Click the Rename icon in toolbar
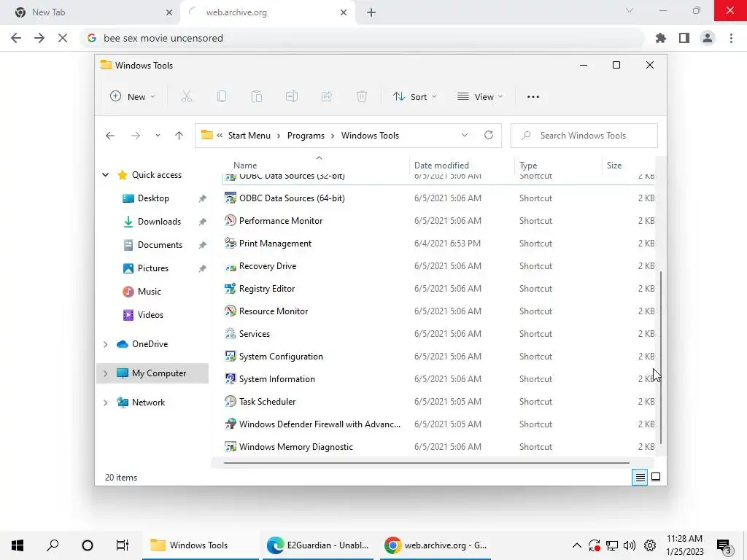 click(x=292, y=97)
